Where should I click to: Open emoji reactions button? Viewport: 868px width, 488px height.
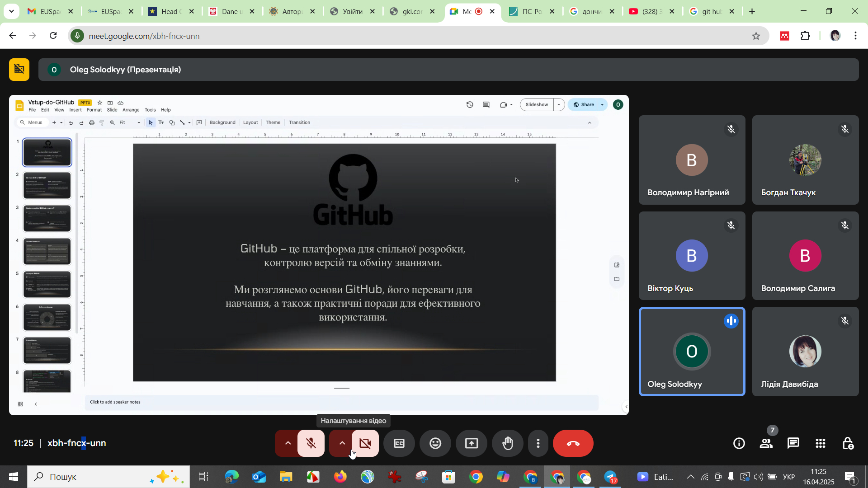tap(435, 443)
